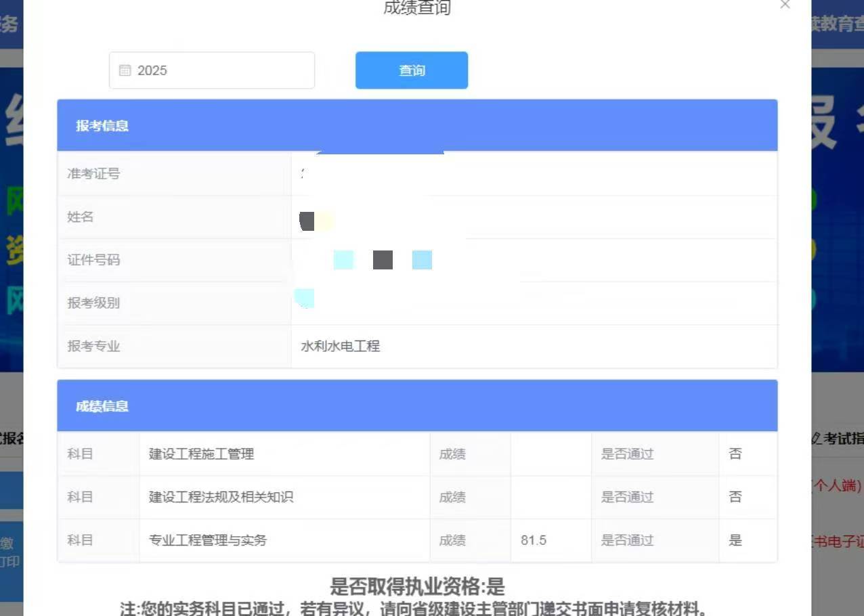Select the 是否取得执业资格:是 text

pyautogui.click(x=417, y=586)
